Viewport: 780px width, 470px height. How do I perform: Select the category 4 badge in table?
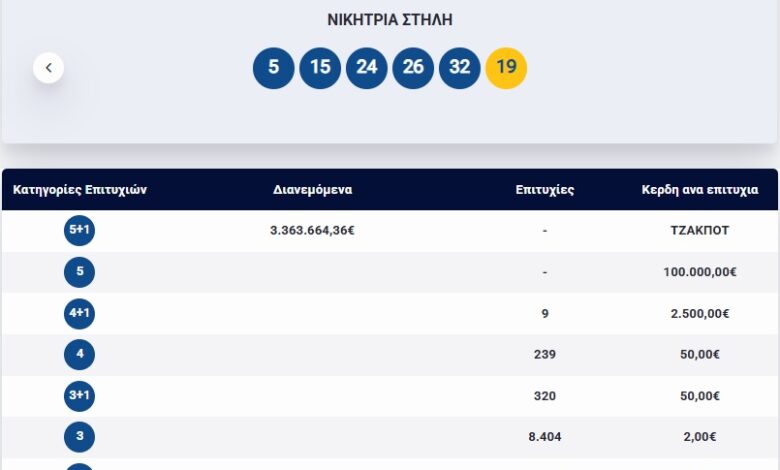pos(79,354)
